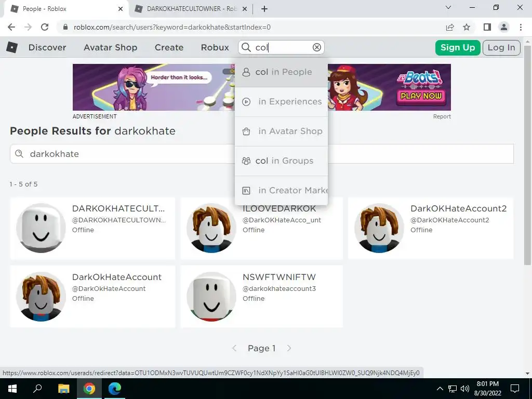Click the page vertical scrollbar

527,155
